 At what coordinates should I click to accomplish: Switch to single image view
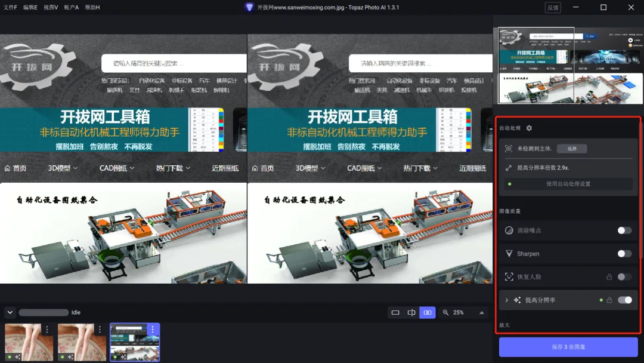pyautogui.click(x=395, y=312)
